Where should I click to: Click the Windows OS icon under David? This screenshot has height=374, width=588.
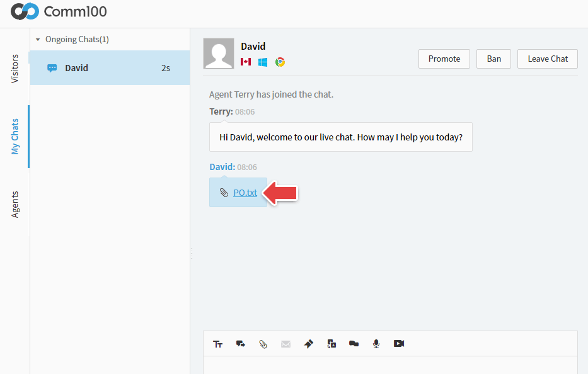point(262,62)
